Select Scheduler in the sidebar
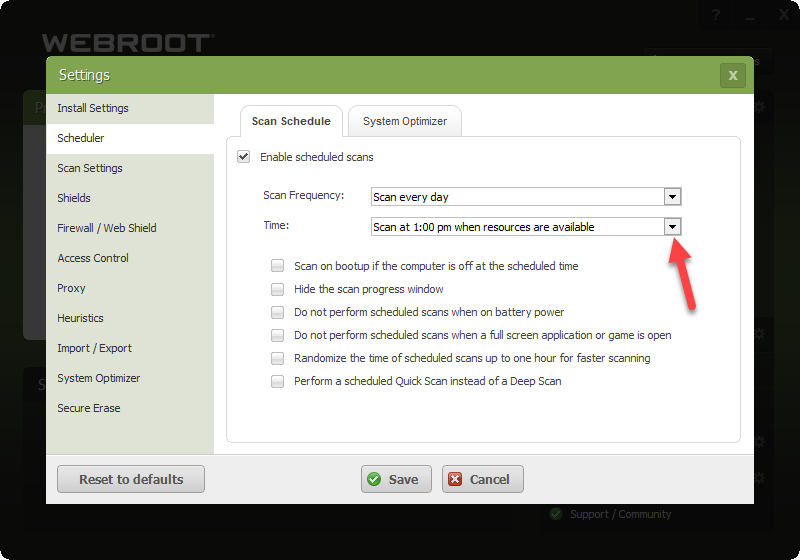800x560 pixels. 130,138
